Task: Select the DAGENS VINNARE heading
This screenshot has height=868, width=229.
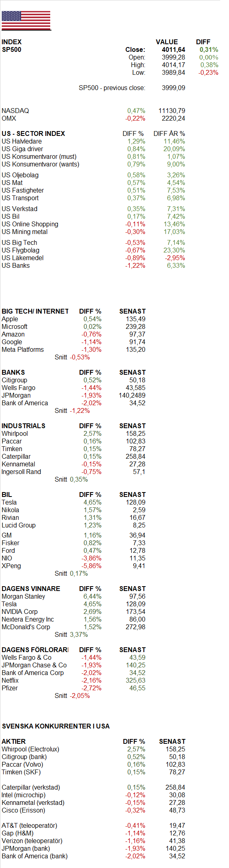Action: click(31, 589)
